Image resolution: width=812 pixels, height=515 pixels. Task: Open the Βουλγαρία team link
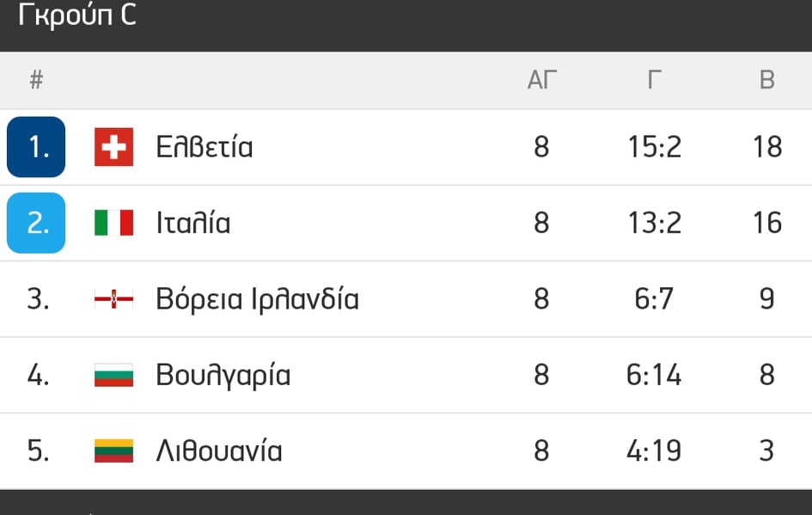pos(223,375)
